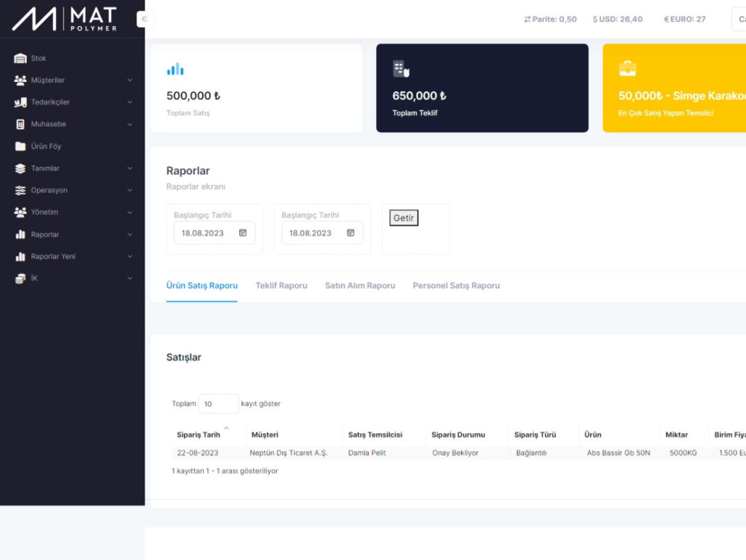The height and width of the screenshot is (560, 746).
Task: Click the Ürün Föy folder icon
Action: [x=20, y=146]
